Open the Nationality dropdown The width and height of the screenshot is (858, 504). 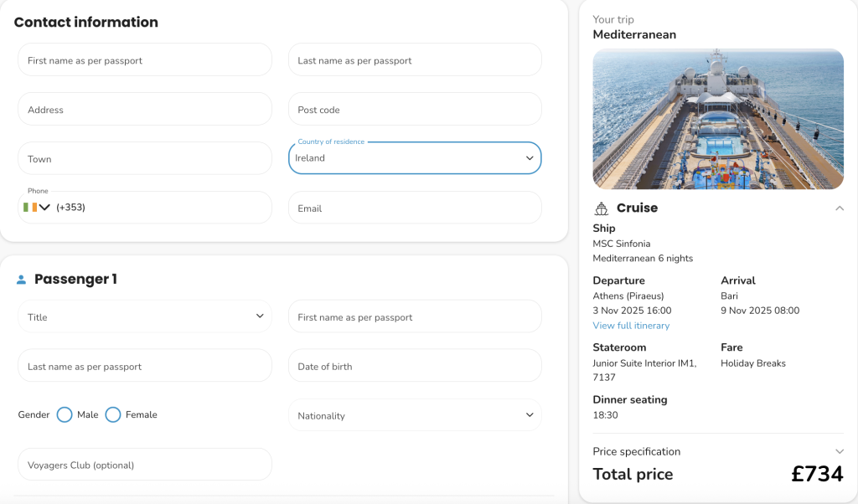coord(415,415)
